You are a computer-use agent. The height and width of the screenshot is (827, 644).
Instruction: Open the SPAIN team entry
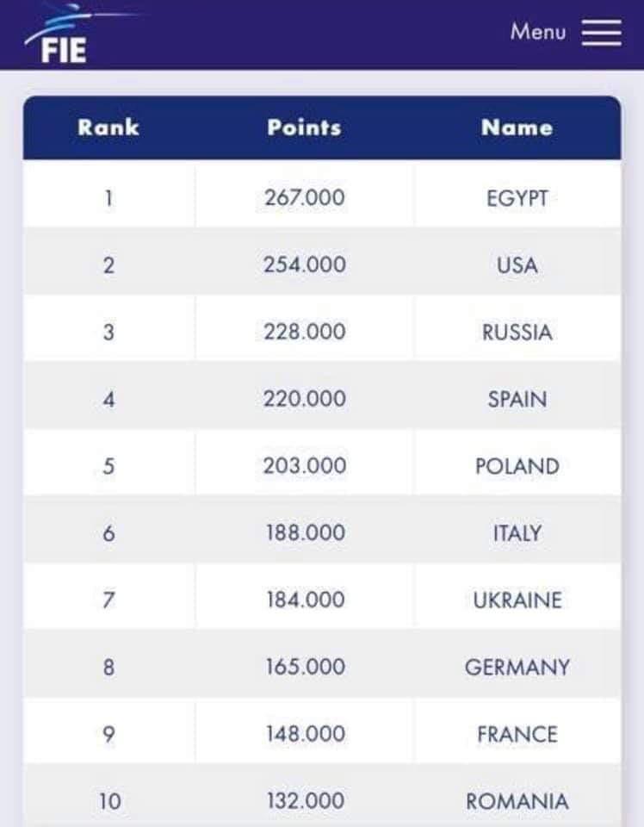[x=517, y=399]
